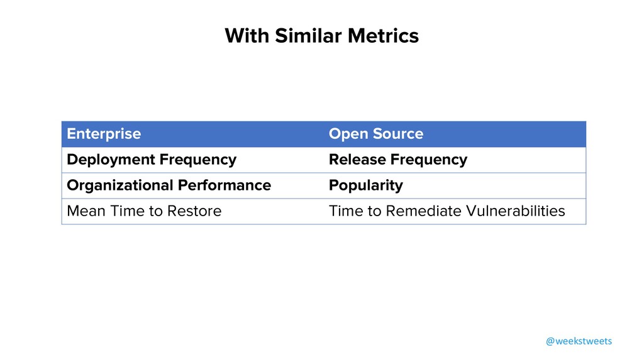This screenshot has width=644, height=362.
Task: Click the Deployment Frequency cell
Action: (192, 160)
